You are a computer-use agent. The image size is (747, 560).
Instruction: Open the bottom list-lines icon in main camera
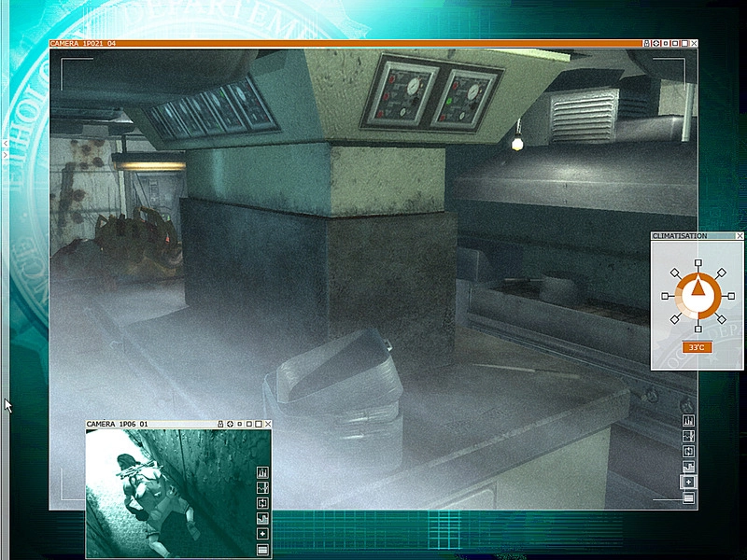(x=688, y=497)
